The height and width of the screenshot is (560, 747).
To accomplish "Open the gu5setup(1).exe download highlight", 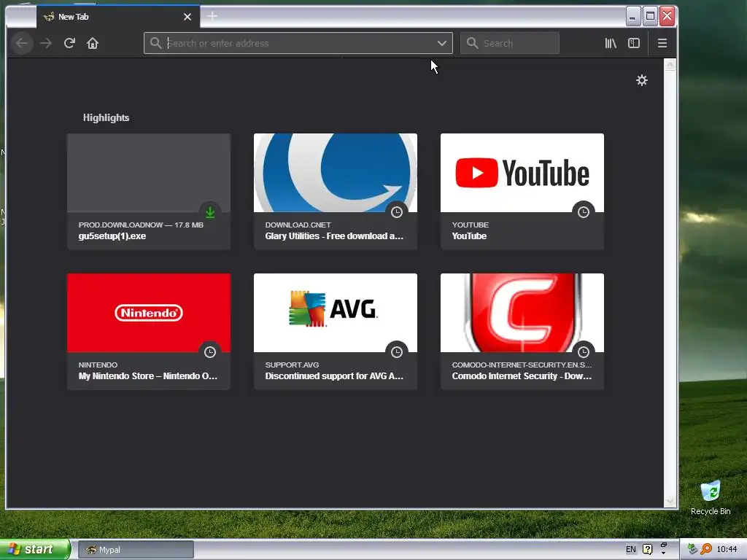I will point(149,192).
